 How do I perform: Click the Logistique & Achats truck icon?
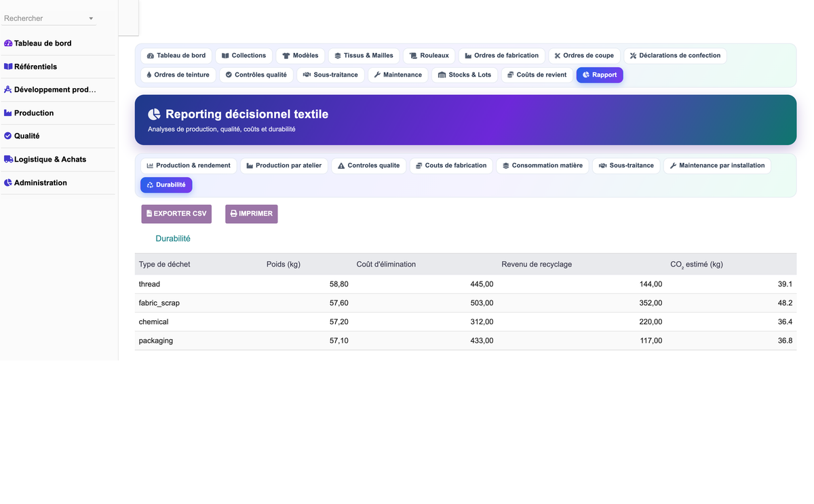(9, 159)
